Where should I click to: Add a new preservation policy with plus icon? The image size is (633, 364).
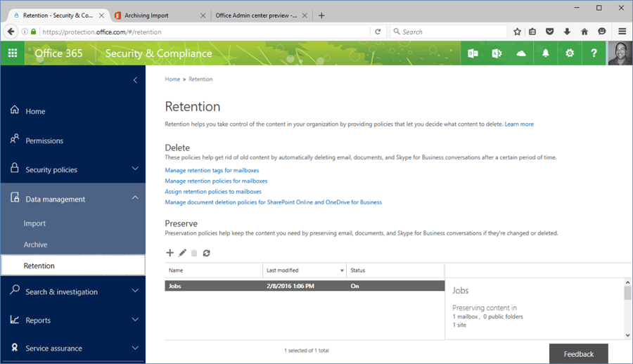click(x=170, y=252)
